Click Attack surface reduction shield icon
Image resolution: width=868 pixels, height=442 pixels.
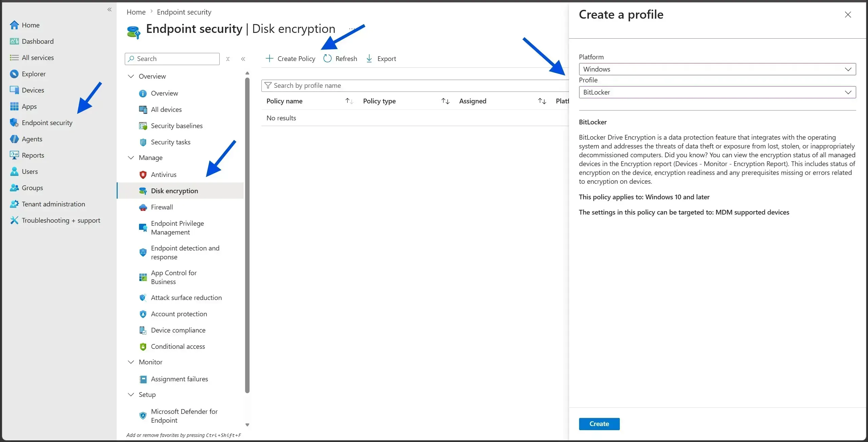point(143,298)
